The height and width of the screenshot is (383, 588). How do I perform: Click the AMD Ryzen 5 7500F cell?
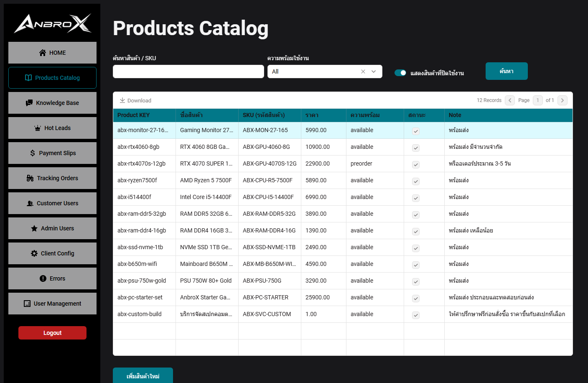[207, 180]
